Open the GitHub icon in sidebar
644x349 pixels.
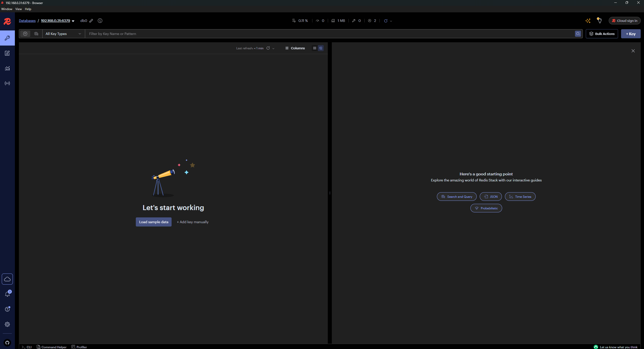point(7,343)
